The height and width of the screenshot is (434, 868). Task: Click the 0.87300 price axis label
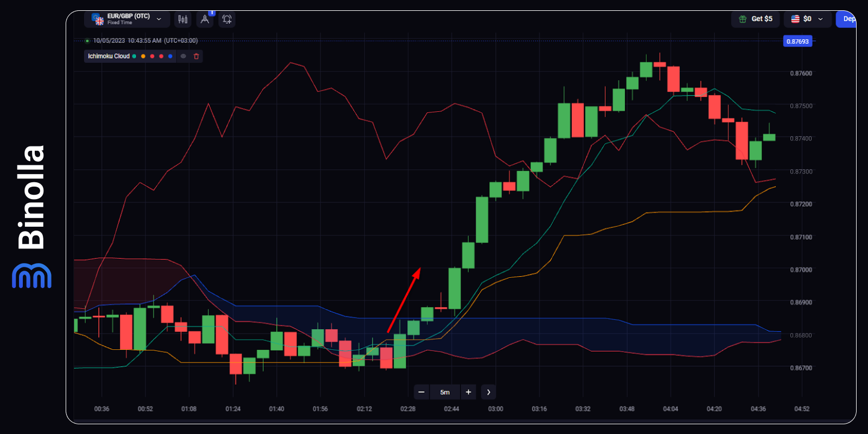click(x=801, y=171)
